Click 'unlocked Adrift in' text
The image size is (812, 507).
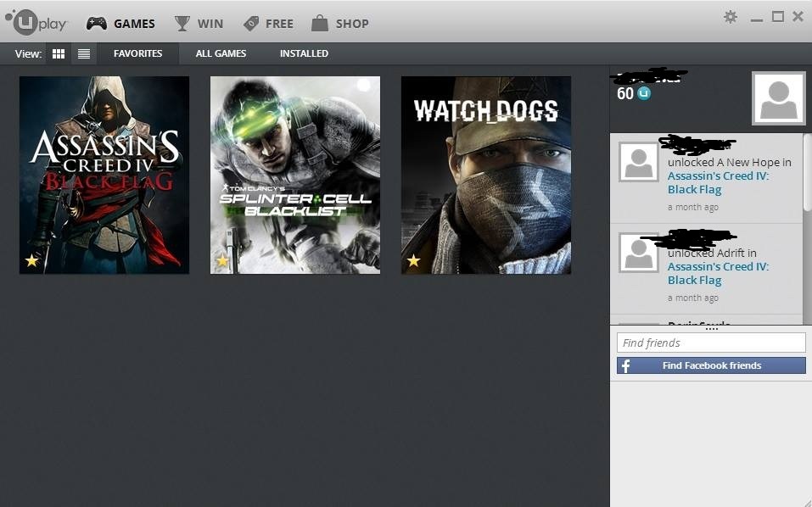click(712, 253)
